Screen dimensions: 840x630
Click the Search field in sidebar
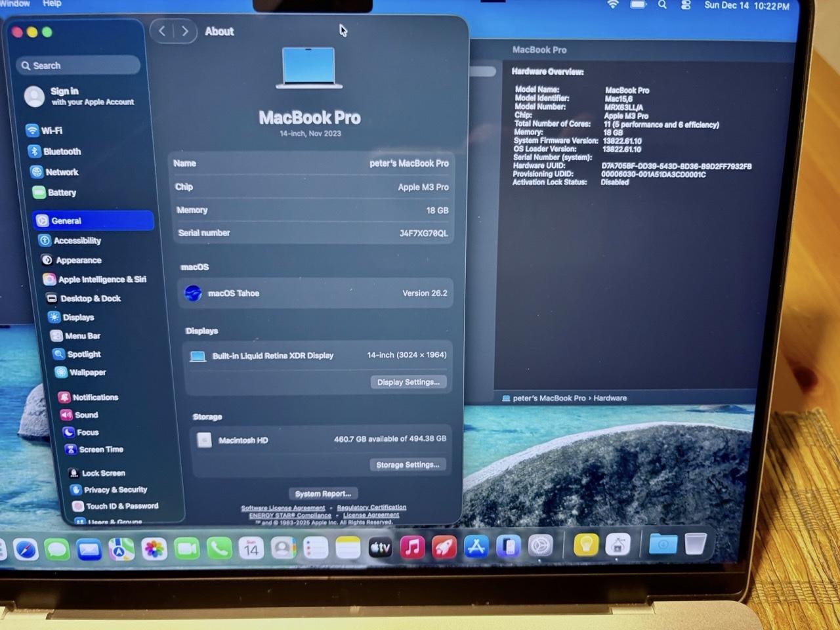(79, 66)
